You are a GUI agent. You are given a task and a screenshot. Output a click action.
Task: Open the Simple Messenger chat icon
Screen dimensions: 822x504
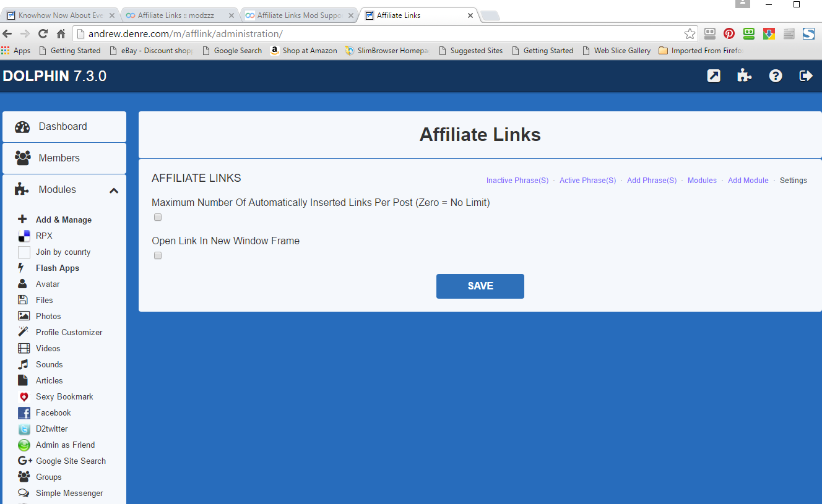(24, 493)
